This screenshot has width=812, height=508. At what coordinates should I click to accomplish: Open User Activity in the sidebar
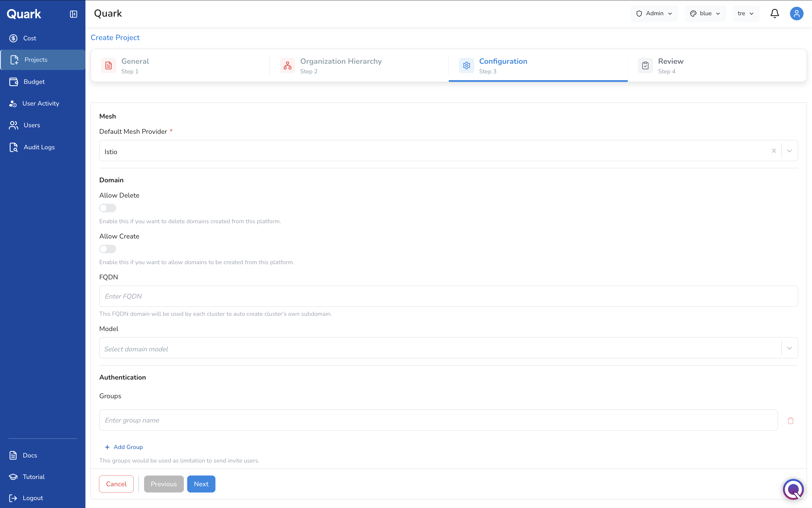pyautogui.click(x=43, y=104)
